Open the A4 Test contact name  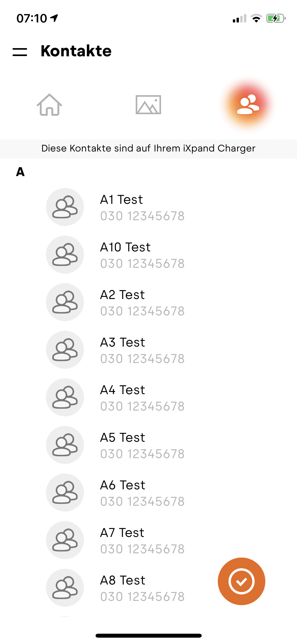click(122, 390)
